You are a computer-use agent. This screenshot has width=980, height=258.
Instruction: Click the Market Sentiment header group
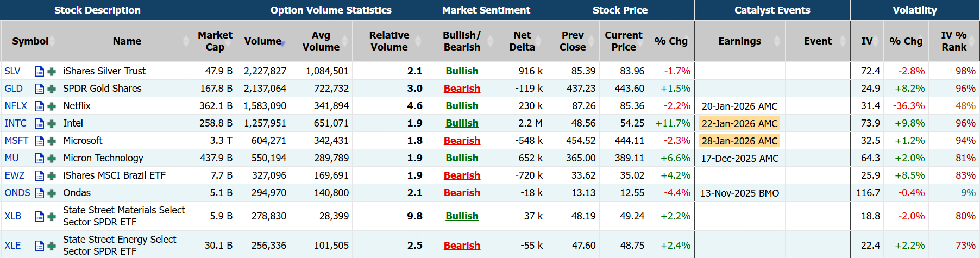tap(486, 10)
